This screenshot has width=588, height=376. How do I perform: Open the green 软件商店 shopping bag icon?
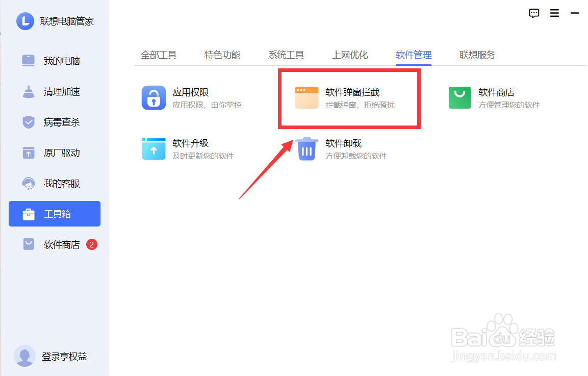pos(460,97)
